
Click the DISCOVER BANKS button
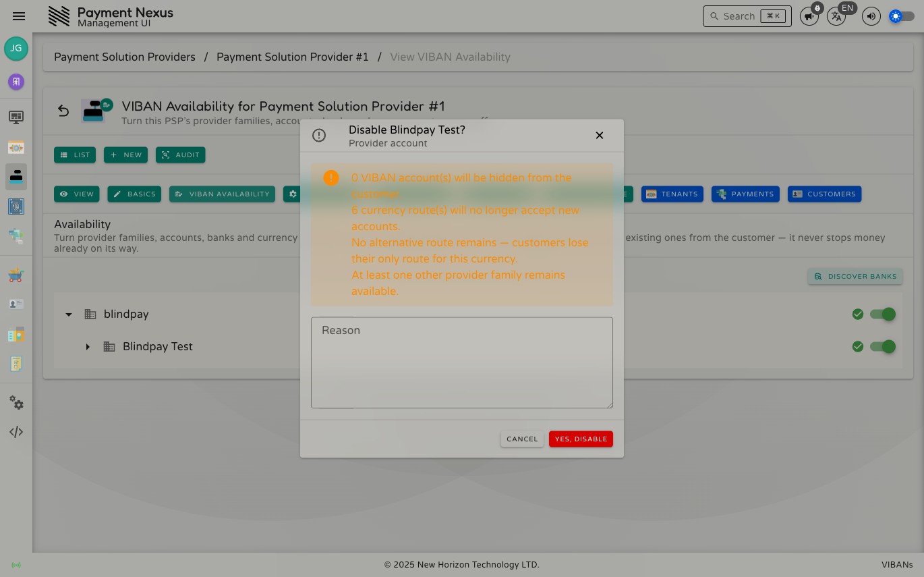point(855,276)
